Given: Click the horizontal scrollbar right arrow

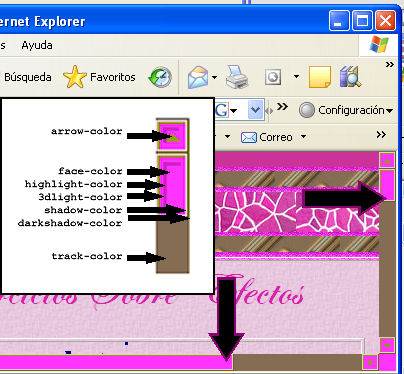Looking at the screenshot, I should click(x=370, y=362).
